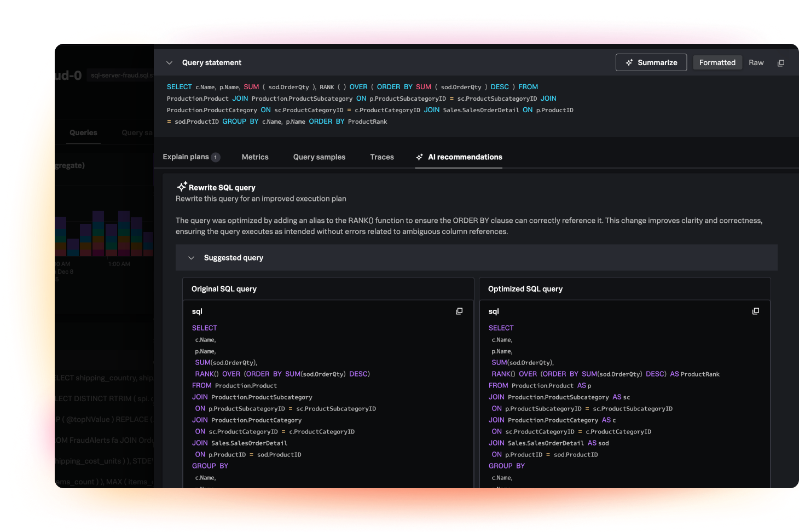Click the sparkle icon inside the Summarize button
Viewport: 799px width, 532px height.
[x=629, y=62]
